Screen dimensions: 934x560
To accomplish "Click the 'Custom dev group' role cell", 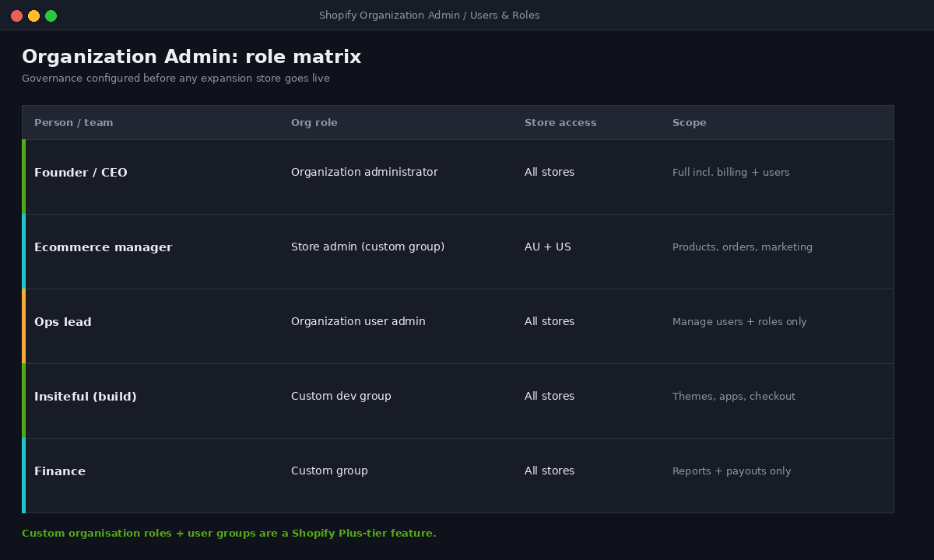I will point(341,396).
